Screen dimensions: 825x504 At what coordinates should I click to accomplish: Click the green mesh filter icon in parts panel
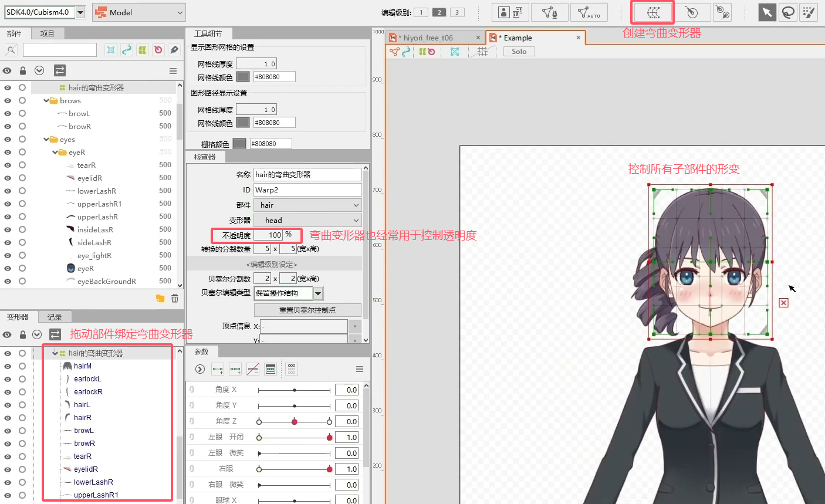[x=143, y=50]
